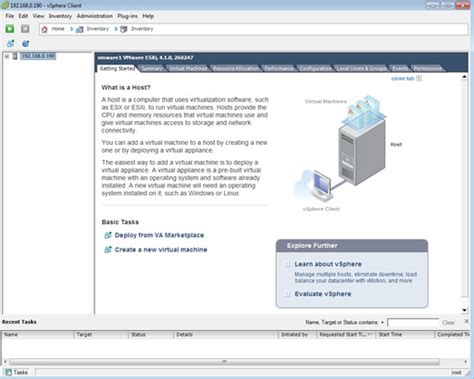Switch to the Configuration tab
The image size is (474, 379).
pyautogui.click(x=315, y=68)
